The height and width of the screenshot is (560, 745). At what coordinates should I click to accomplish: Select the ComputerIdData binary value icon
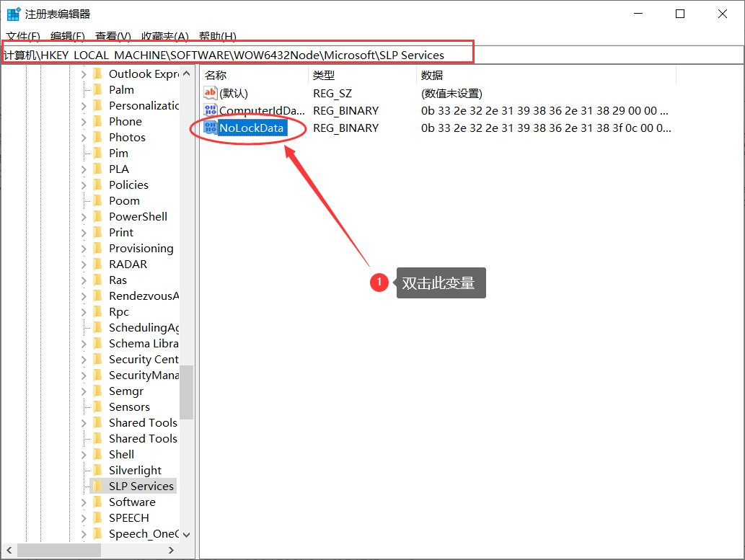point(210,110)
